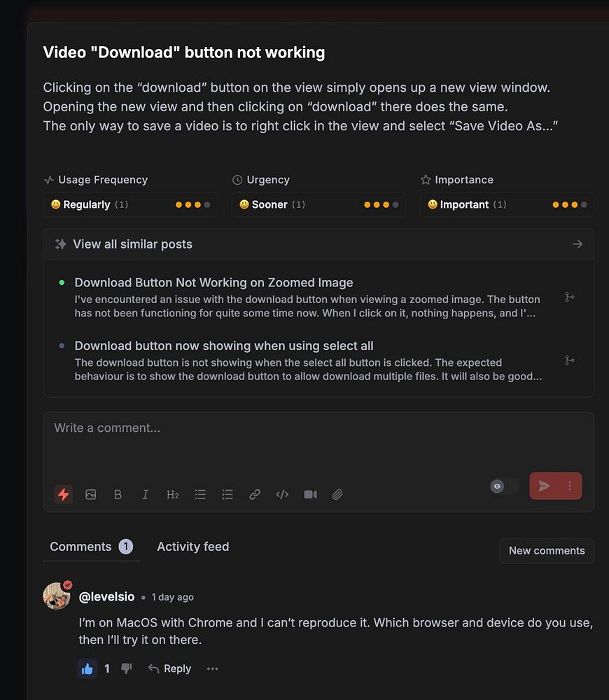Dislike the @levelsio comment
The width and height of the screenshot is (609, 700).
pos(127,668)
